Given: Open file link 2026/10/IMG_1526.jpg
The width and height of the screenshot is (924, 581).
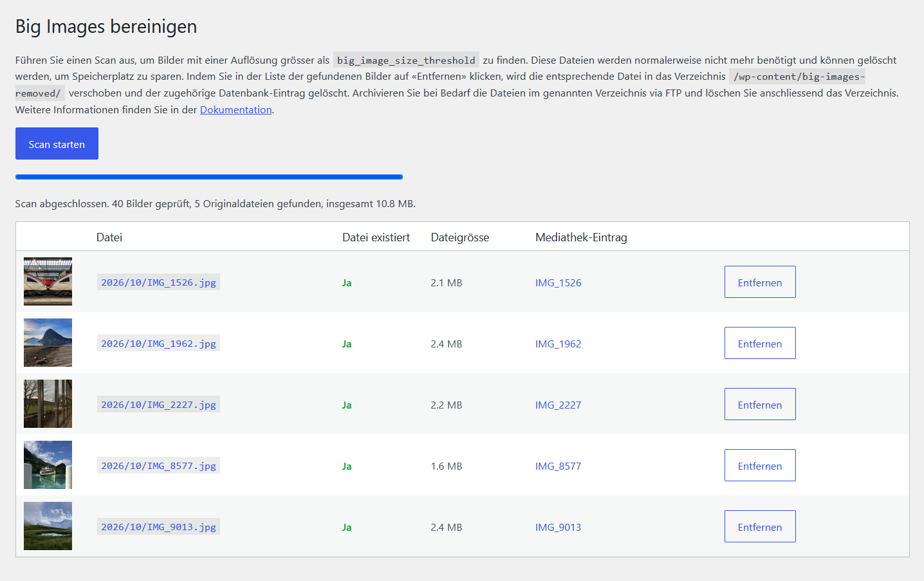Looking at the screenshot, I should point(158,282).
